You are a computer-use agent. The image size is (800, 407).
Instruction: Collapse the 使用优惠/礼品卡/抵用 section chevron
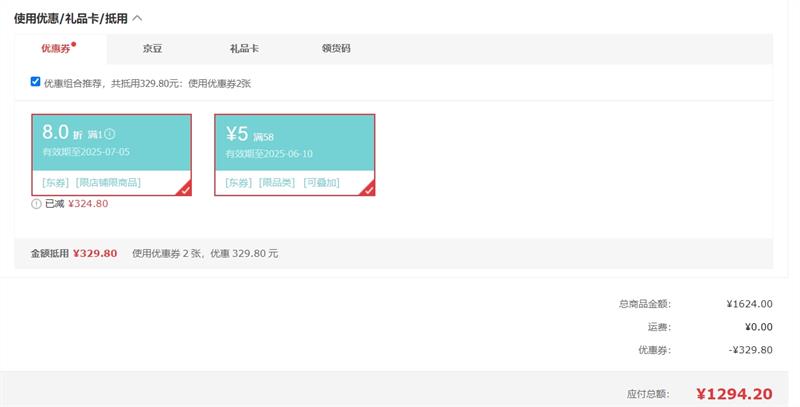(137, 17)
